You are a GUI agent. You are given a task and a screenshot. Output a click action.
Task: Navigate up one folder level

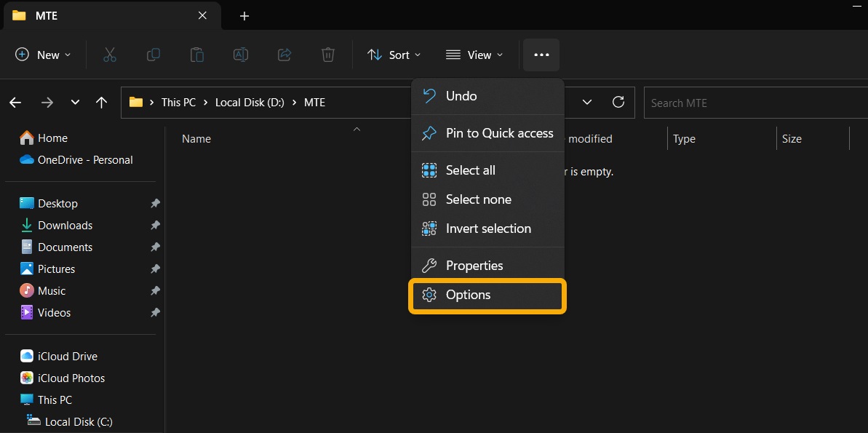101,103
